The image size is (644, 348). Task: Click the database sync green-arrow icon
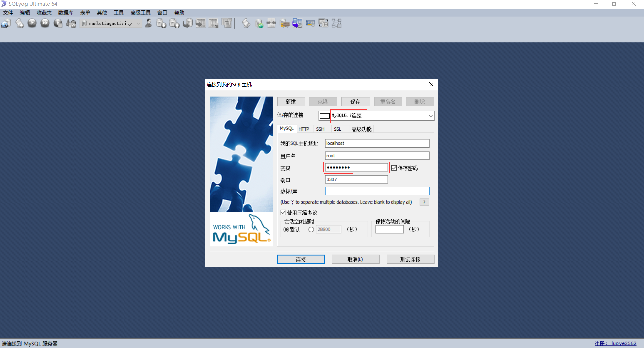pos(259,23)
